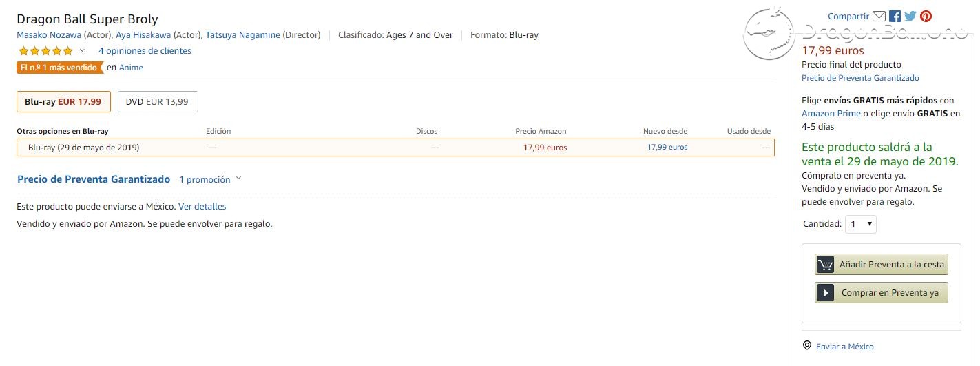Viewport: 980px width, 366px height.
Task: Click the Usado desde column header
Action: click(x=749, y=131)
